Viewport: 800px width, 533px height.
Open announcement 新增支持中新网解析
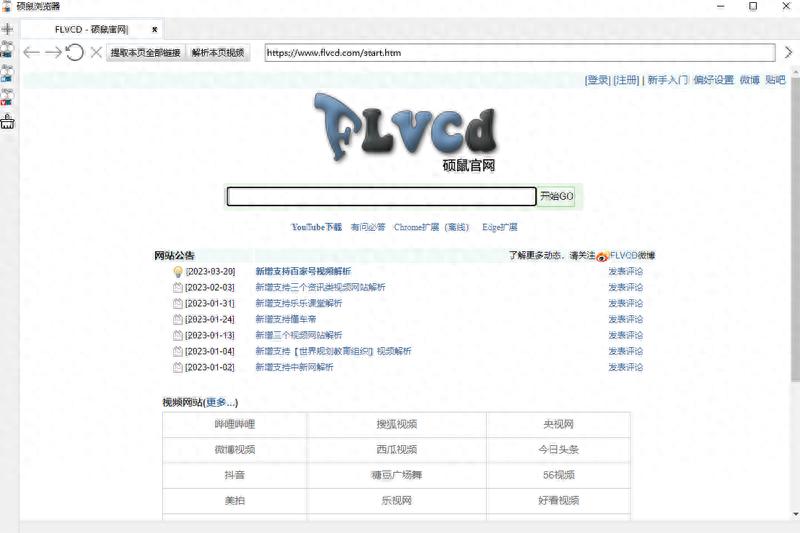(294, 367)
